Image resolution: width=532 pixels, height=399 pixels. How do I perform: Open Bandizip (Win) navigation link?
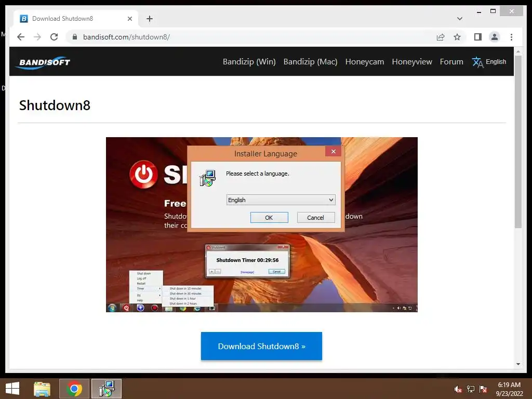249,62
